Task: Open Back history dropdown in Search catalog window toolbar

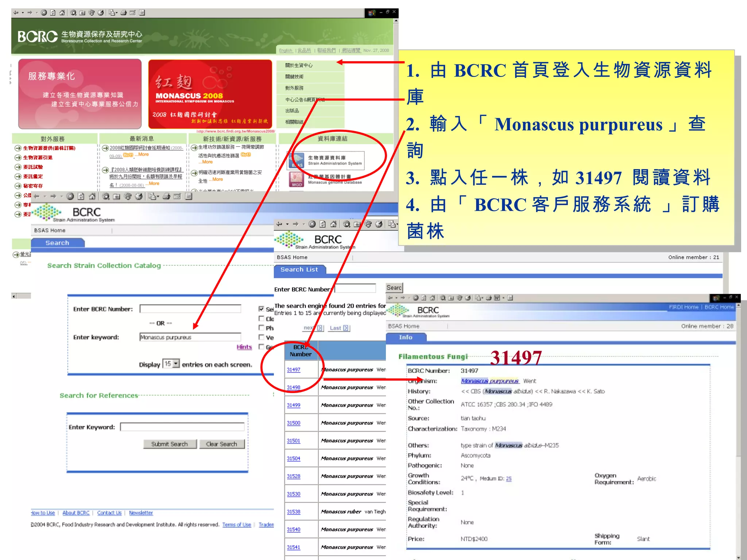Action: 45,197
